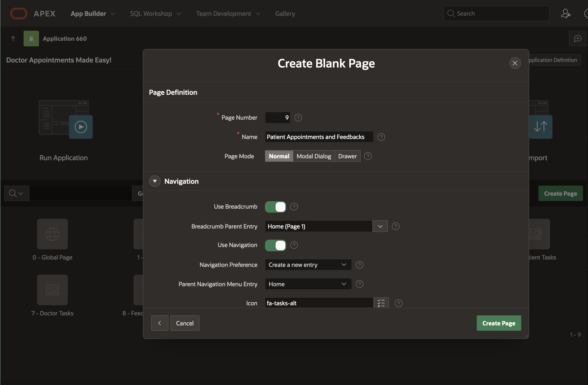Click Create Page in the dialog

[498, 323]
